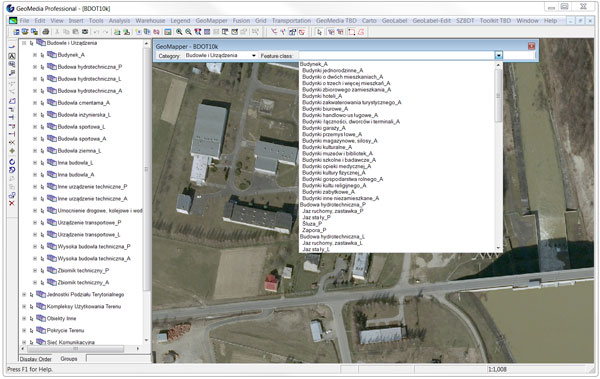Screen dimensions: 600x379
Task: Open the GeoMapper menu
Action: point(211,21)
